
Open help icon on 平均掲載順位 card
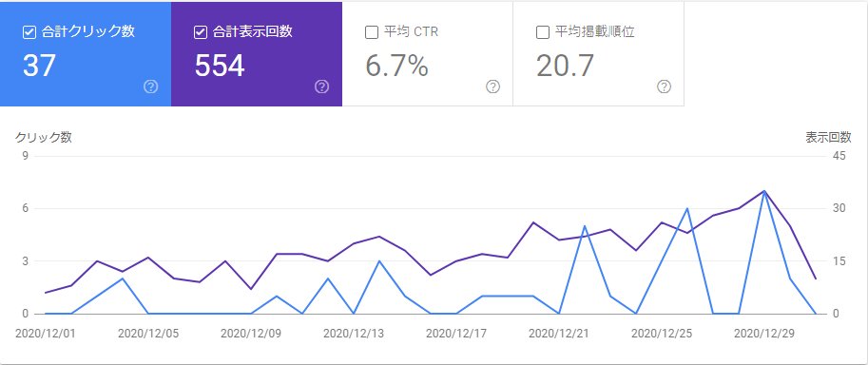click(664, 86)
